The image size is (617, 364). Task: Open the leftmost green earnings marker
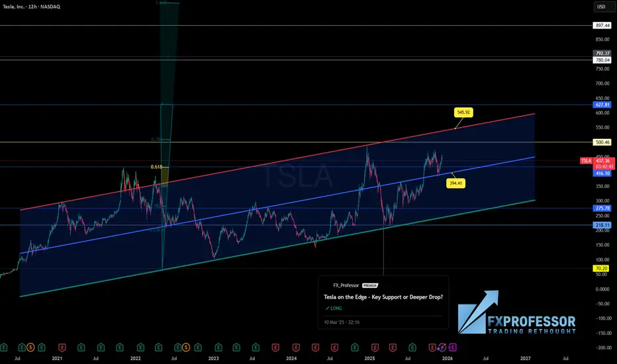pyautogui.click(x=3, y=347)
